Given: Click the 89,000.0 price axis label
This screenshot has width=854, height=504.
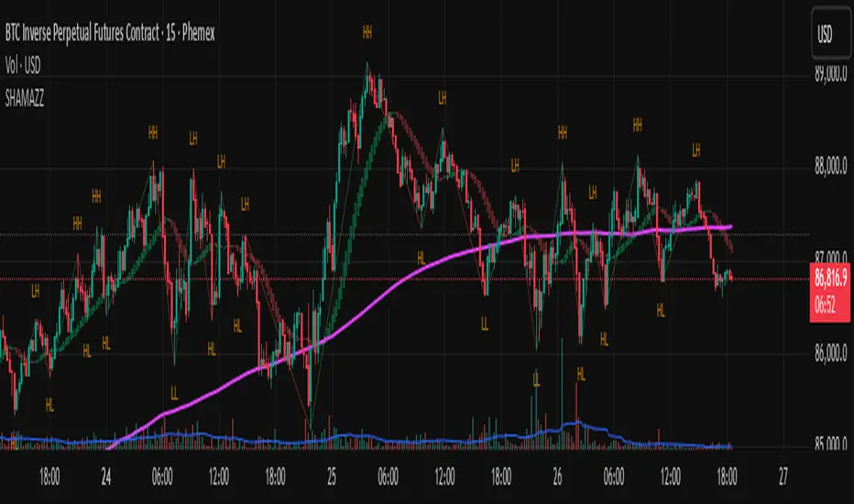Looking at the screenshot, I should click(x=830, y=74).
